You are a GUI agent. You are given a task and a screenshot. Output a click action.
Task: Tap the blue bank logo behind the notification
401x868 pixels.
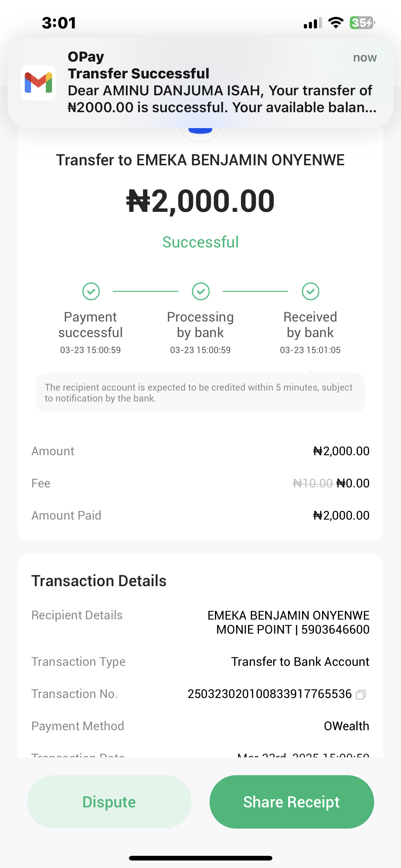[200, 131]
